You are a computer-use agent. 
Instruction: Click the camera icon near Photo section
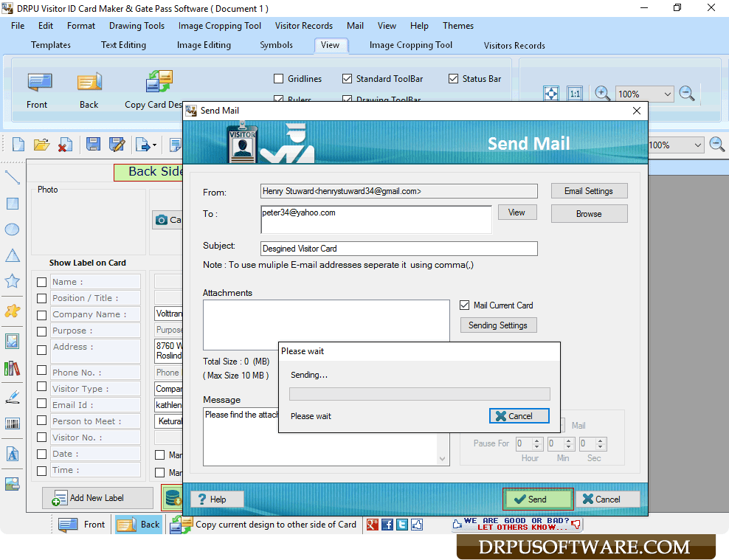click(162, 220)
